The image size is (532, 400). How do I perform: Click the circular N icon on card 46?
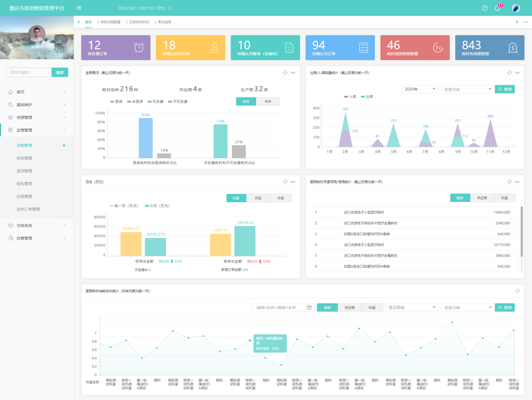(x=438, y=47)
